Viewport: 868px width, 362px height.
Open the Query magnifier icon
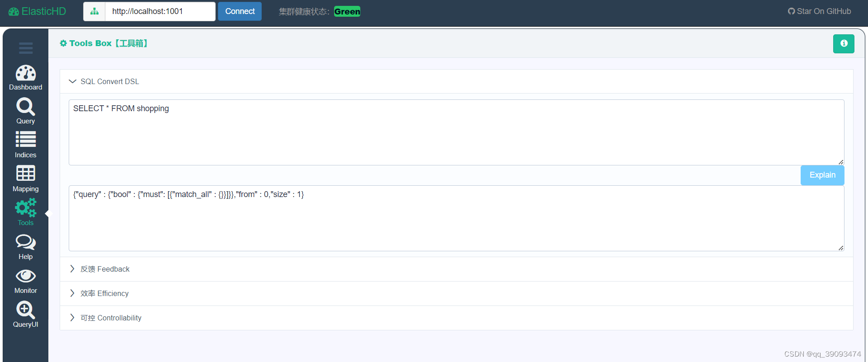[x=26, y=107]
